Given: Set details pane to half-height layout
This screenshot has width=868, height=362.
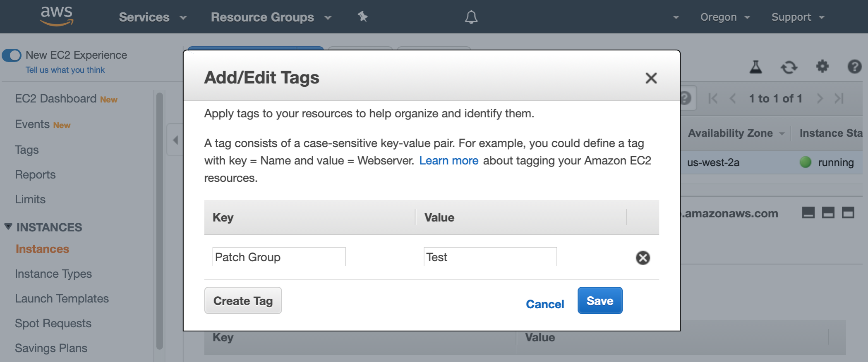Looking at the screenshot, I should pyautogui.click(x=828, y=212).
